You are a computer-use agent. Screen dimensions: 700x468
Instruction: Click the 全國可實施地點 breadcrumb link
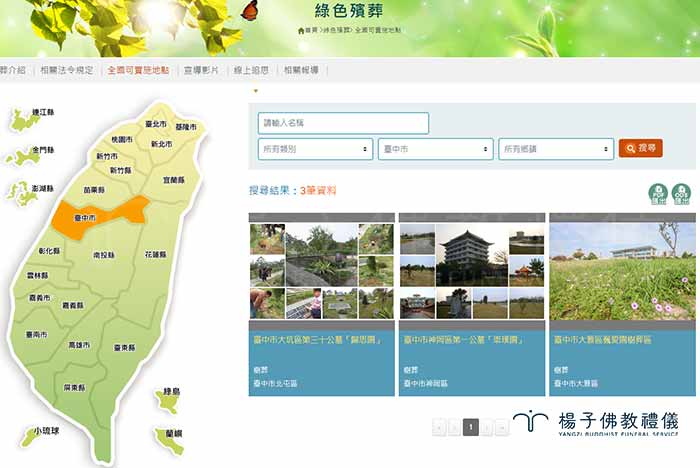click(x=378, y=30)
